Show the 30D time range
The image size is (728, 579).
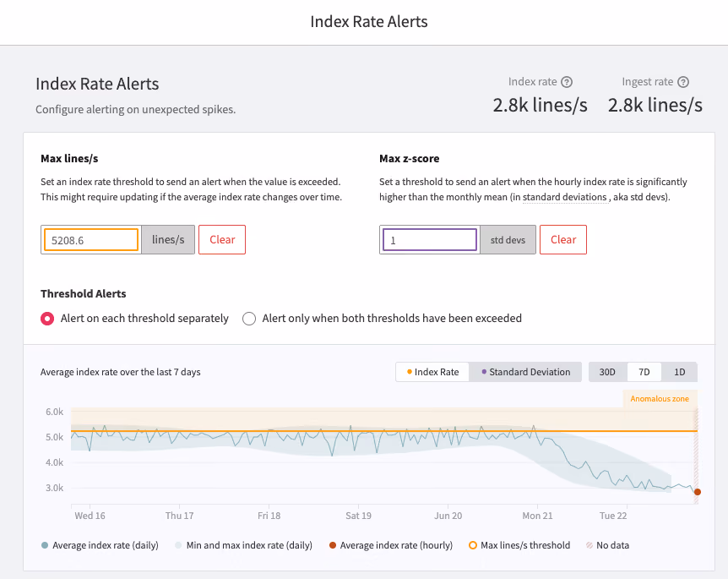[607, 372]
